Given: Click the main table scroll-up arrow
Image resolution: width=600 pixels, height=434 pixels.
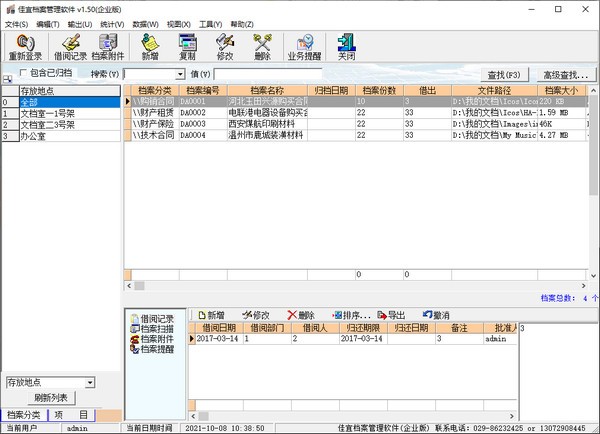Looking at the screenshot, I should click(x=593, y=91).
